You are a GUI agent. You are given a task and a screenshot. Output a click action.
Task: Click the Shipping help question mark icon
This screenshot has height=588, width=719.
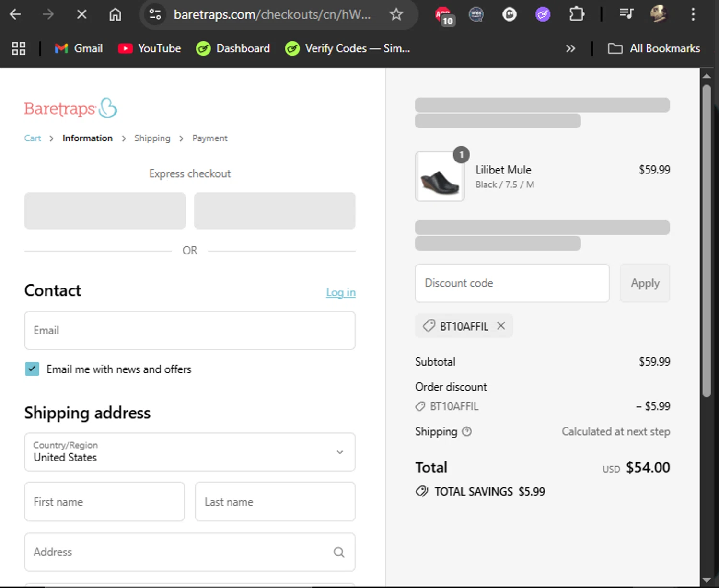tap(467, 431)
